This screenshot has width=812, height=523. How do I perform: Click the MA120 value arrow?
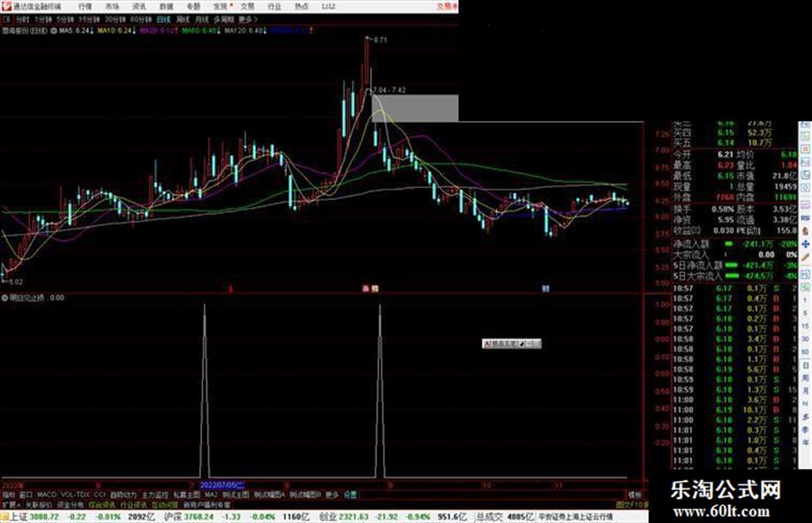[x=266, y=31]
